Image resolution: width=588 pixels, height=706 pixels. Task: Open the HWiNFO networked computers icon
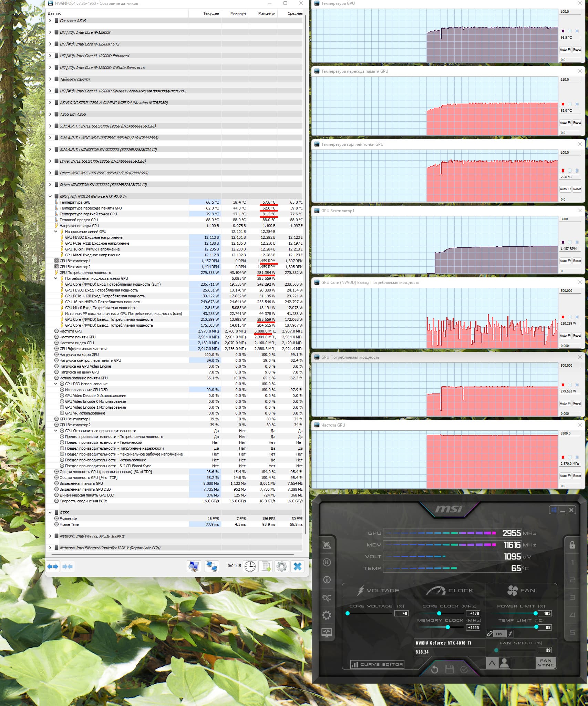212,566
